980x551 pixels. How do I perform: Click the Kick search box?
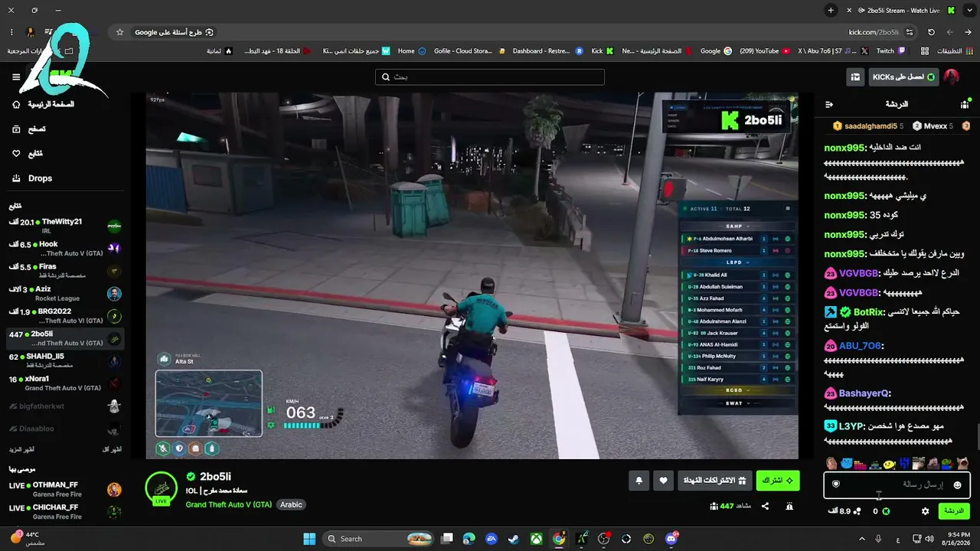coord(490,77)
